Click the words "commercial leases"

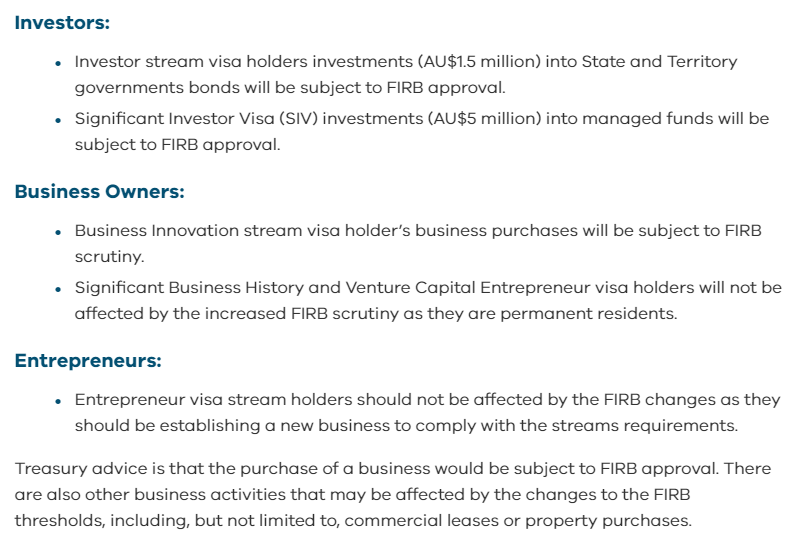click(489, 520)
